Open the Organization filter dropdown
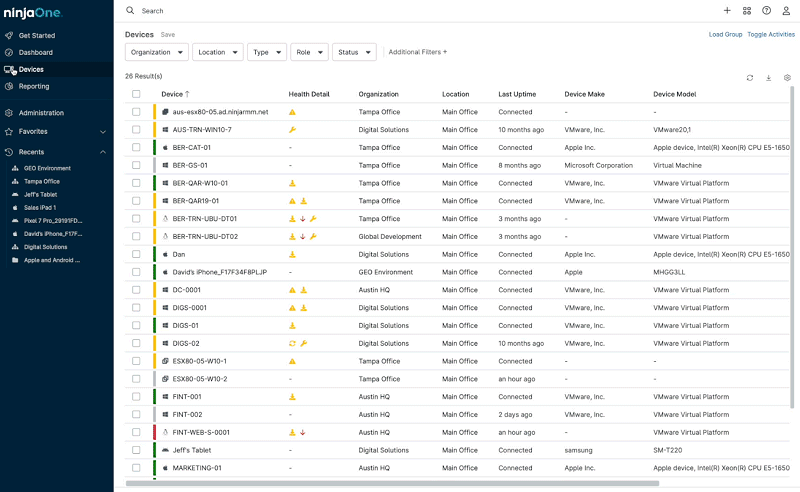 pos(157,52)
